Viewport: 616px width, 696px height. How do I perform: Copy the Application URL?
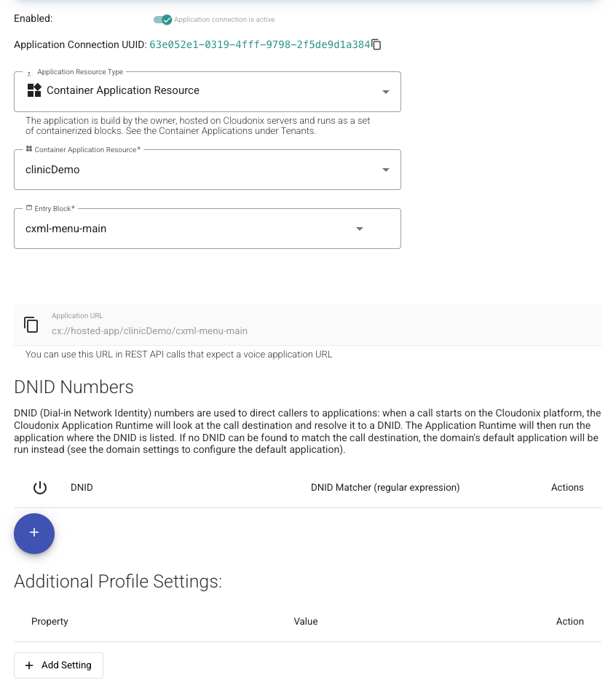point(31,324)
